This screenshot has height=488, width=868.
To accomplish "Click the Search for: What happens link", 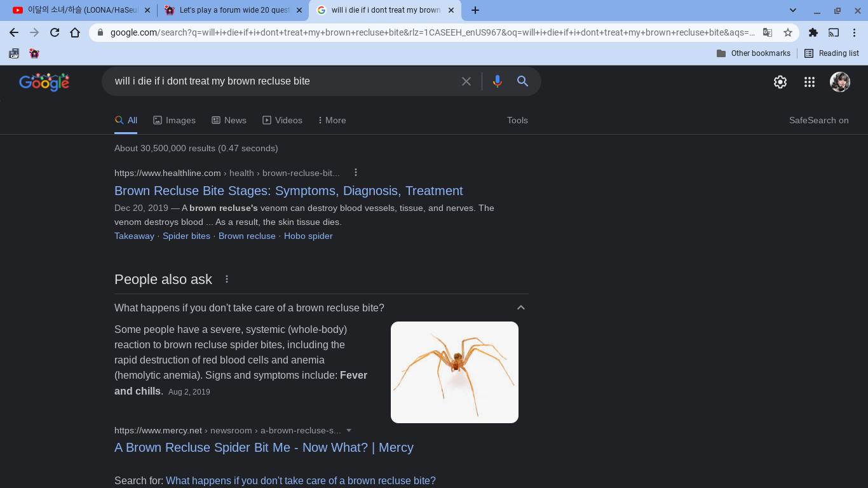I will tap(301, 480).
